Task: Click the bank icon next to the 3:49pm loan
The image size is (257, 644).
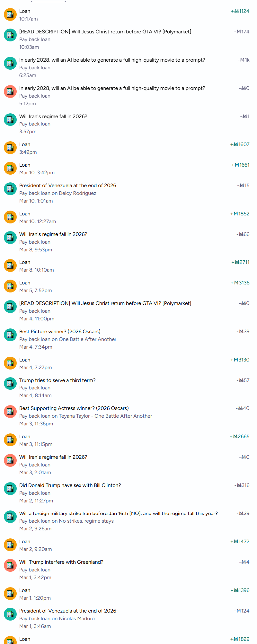Action: pos(10,148)
